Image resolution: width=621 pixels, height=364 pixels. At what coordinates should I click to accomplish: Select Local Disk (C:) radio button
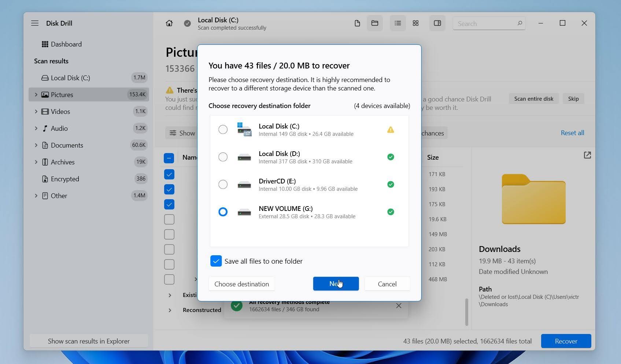coord(223,130)
